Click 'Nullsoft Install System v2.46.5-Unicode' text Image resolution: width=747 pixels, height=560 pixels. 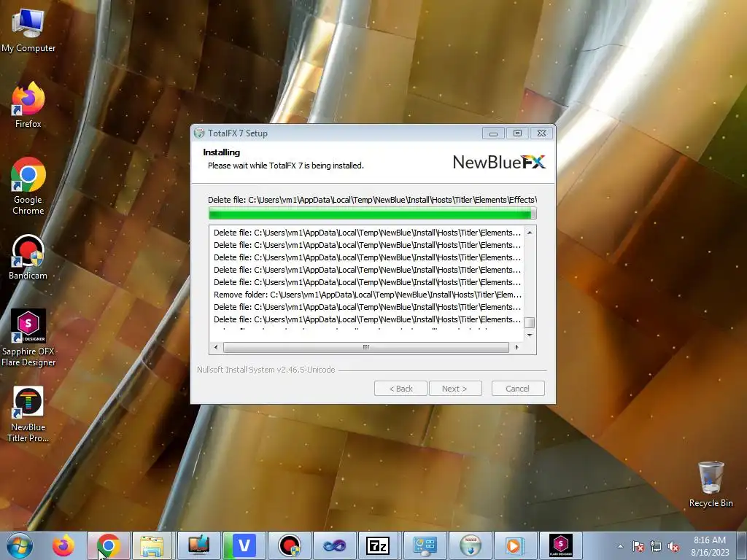tap(266, 370)
